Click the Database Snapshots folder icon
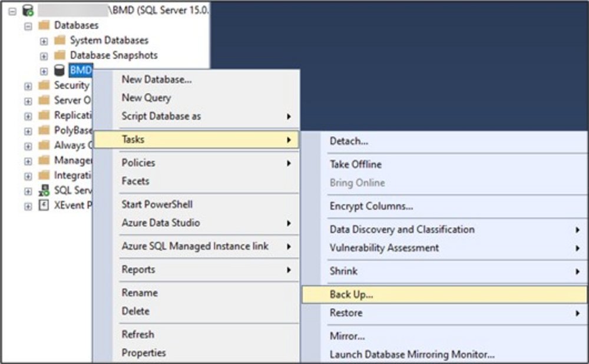The width and height of the screenshot is (589, 364). pos(59,55)
